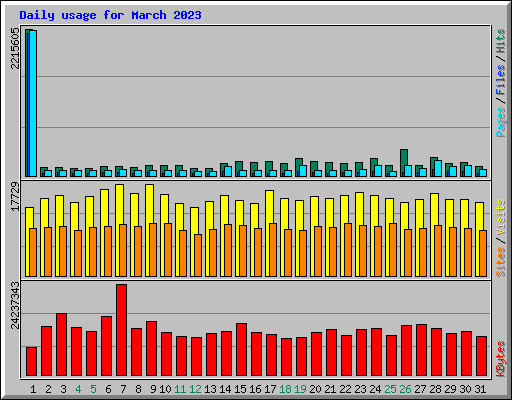Click the x-axis day label 28
Screen dimensions: 512x400
pyautogui.click(x=435, y=389)
